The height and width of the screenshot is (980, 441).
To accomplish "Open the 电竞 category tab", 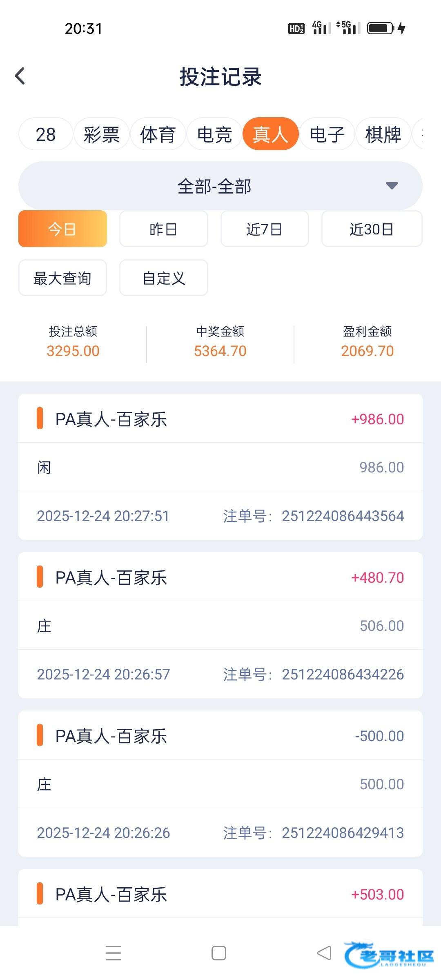I will [214, 134].
